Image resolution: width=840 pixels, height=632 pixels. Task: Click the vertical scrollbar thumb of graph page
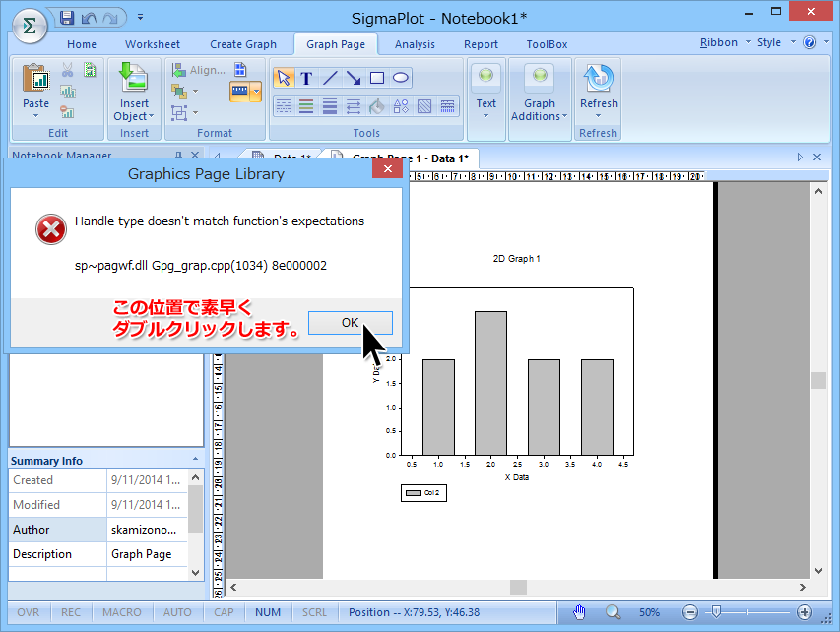(818, 380)
